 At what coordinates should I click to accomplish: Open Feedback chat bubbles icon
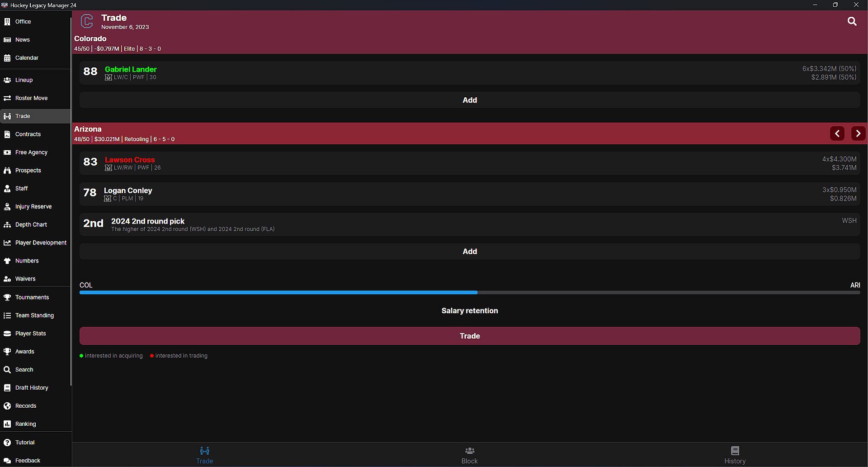[7, 461]
